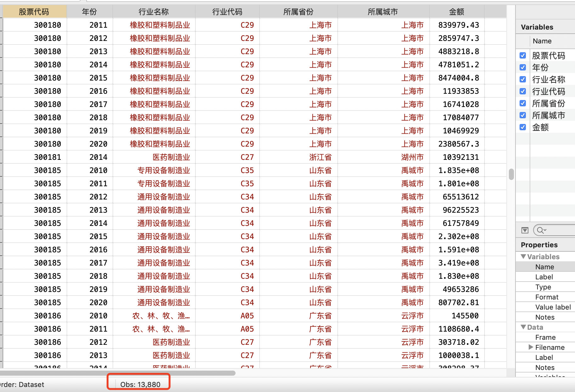Image resolution: width=575 pixels, height=392 pixels.
Task: Select the Label row under Properties Variables
Action: [x=545, y=277]
